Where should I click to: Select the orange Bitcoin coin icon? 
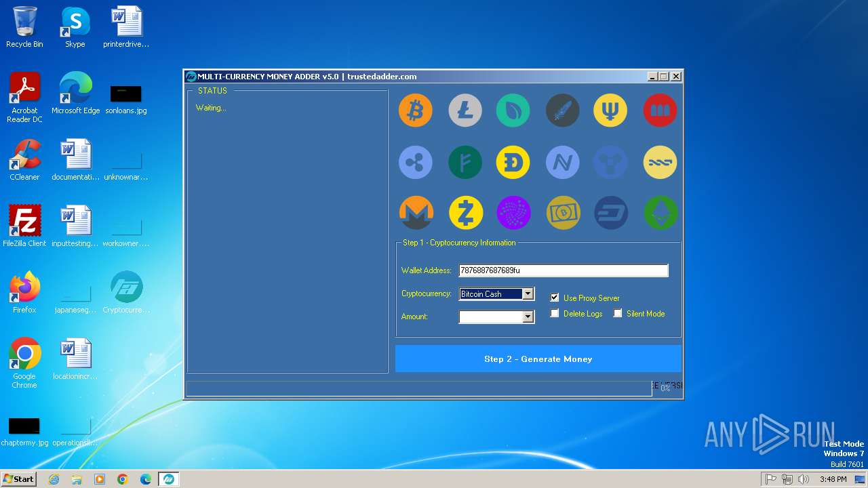[x=415, y=110]
